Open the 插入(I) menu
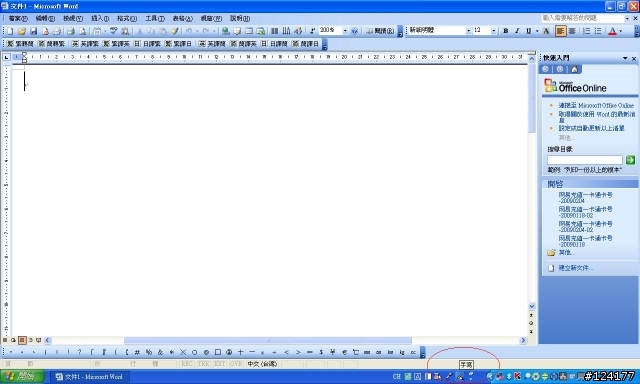The height and width of the screenshot is (384, 640). coord(100,18)
